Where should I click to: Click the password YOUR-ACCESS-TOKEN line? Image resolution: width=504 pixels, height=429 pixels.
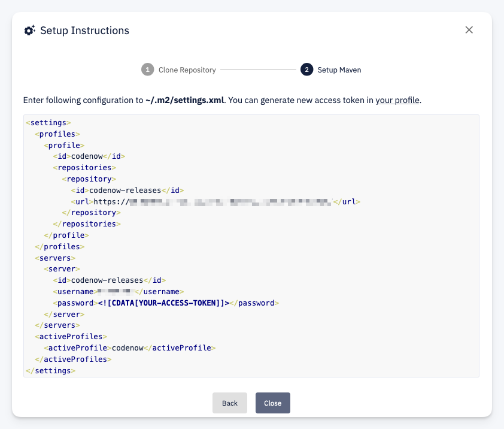pyautogui.click(x=166, y=303)
